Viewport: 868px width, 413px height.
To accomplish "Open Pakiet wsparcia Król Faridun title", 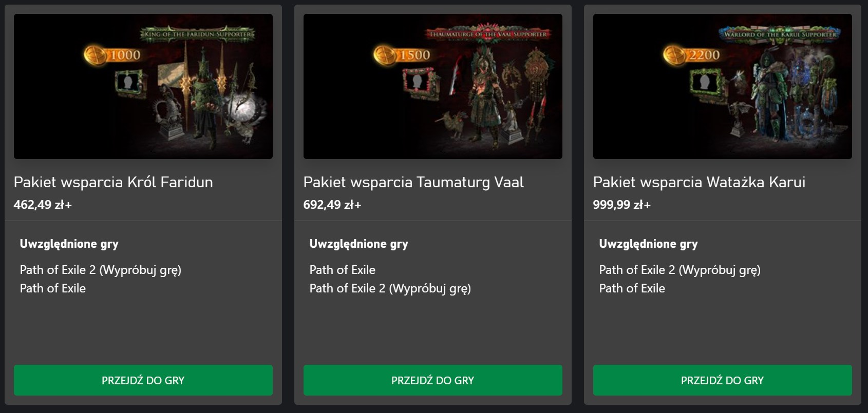I will tap(113, 182).
